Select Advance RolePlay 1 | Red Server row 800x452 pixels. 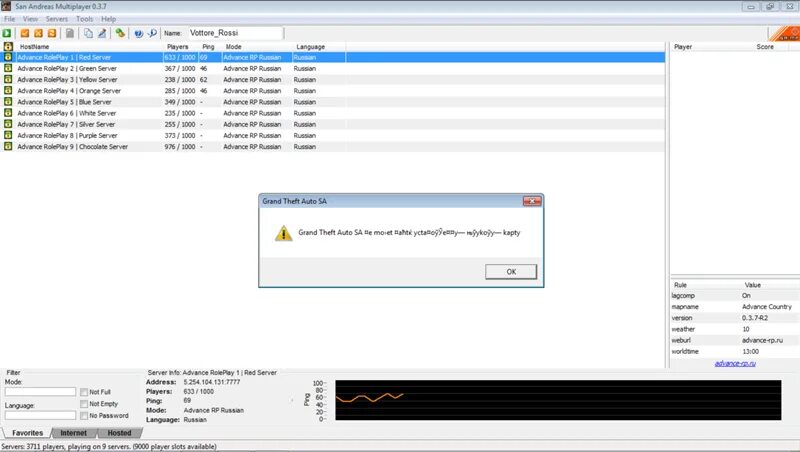(x=333, y=57)
